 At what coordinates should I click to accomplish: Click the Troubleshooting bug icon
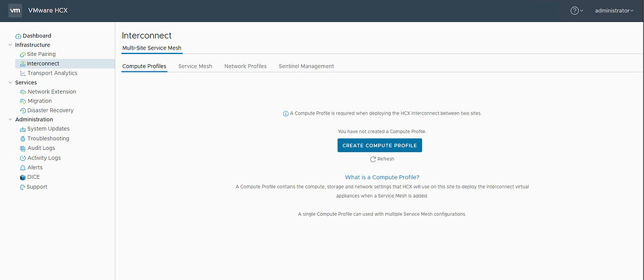click(23, 139)
